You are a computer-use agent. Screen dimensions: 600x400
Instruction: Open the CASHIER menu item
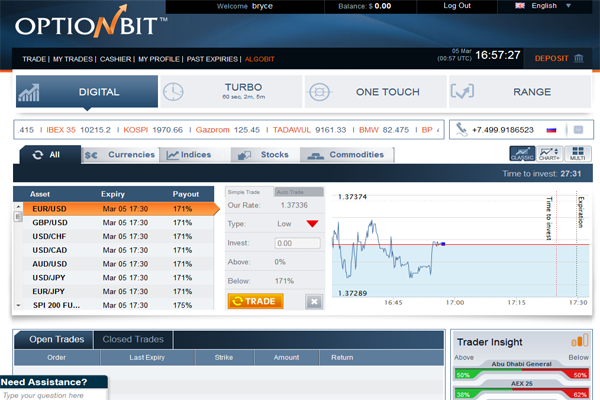(x=115, y=59)
